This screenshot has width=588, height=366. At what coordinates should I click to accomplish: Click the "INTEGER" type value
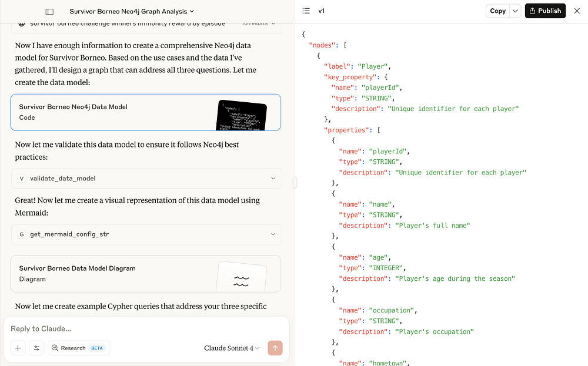click(x=386, y=268)
